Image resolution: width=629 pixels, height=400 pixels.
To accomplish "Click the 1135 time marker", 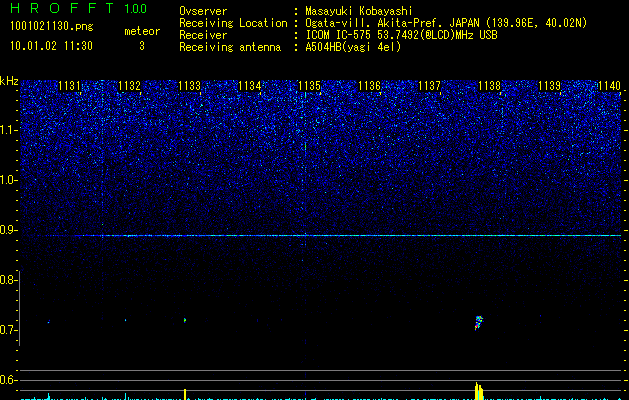I will 309,86.
